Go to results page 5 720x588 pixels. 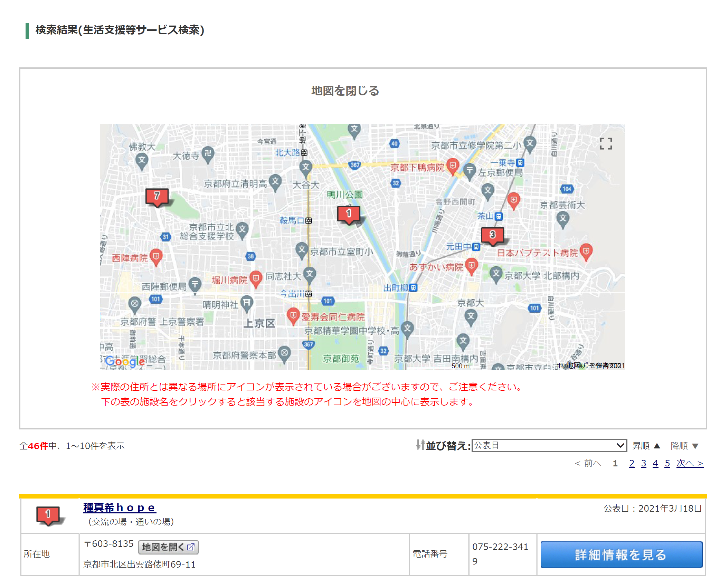[667, 463]
